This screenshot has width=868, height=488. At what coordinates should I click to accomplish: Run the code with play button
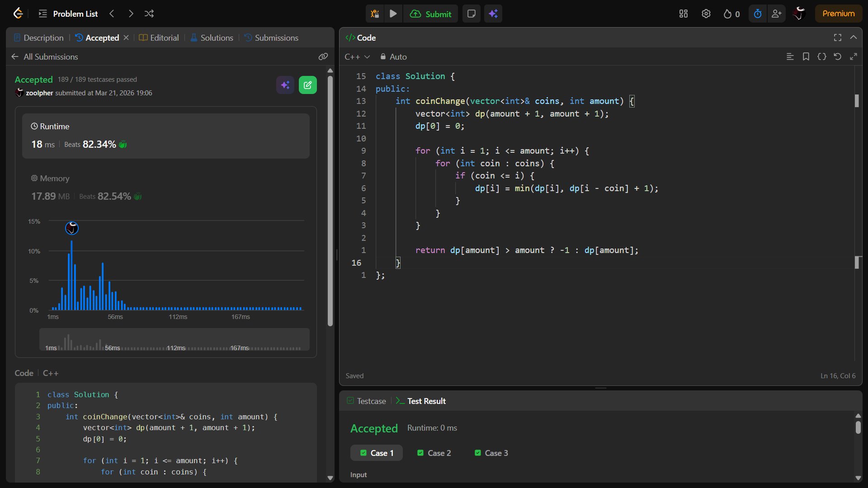(393, 14)
